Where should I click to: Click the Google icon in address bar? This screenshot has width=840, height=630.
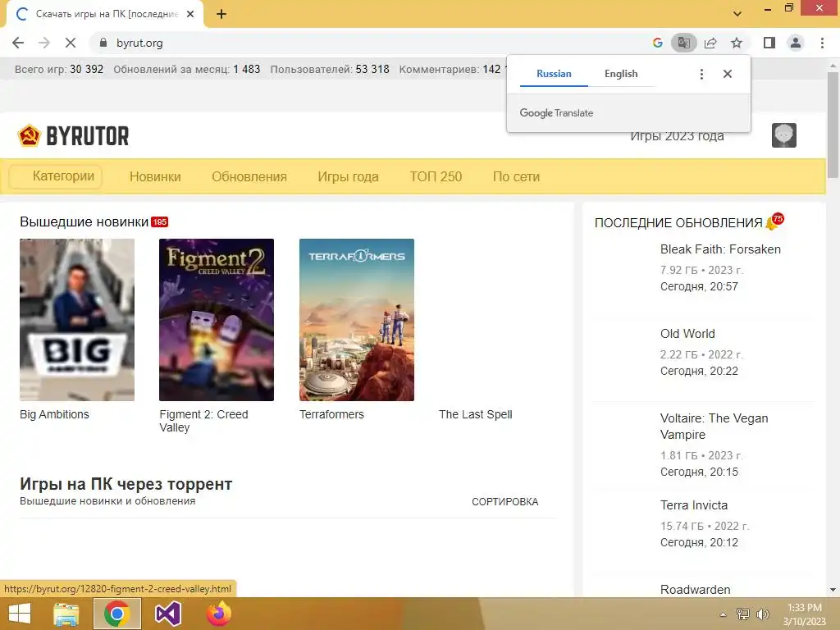[x=658, y=43]
